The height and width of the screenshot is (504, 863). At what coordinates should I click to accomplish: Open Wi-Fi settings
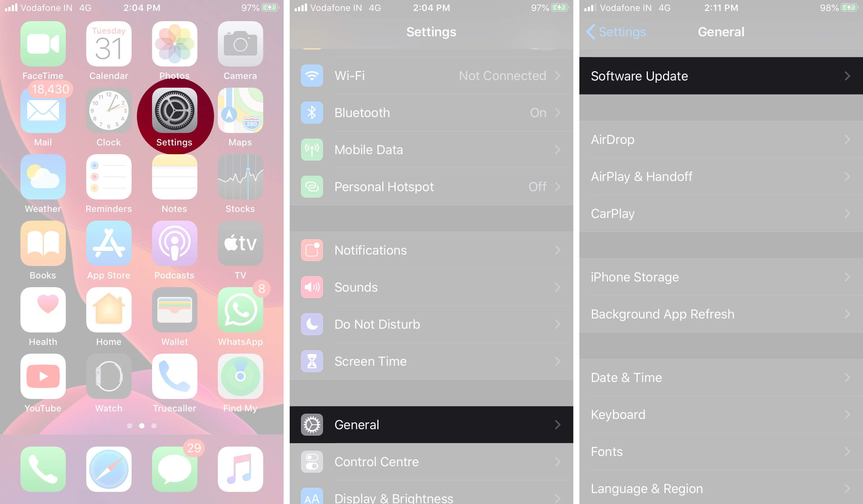pos(431,74)
